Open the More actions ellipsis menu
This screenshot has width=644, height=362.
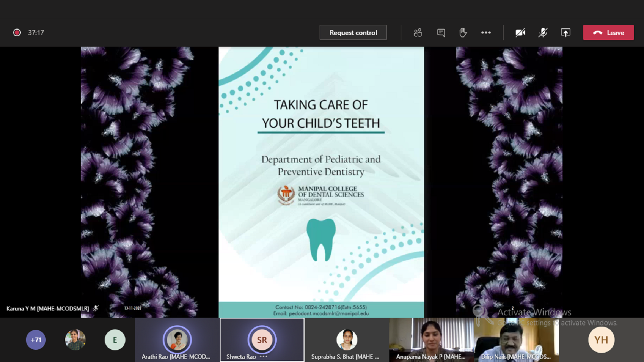(486, 33)
